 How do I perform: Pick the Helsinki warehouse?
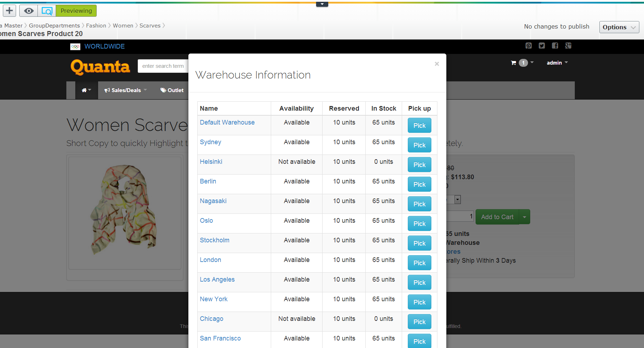[x=419, y=165]
